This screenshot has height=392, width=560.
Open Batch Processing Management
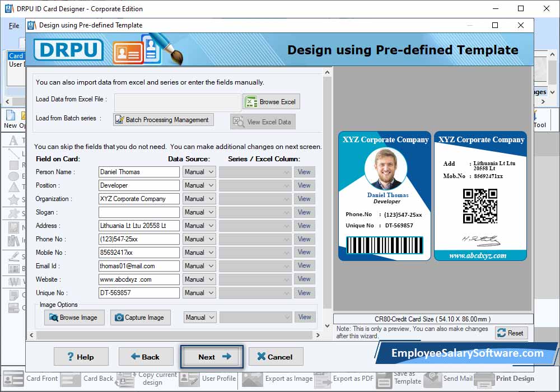(164, 120)
